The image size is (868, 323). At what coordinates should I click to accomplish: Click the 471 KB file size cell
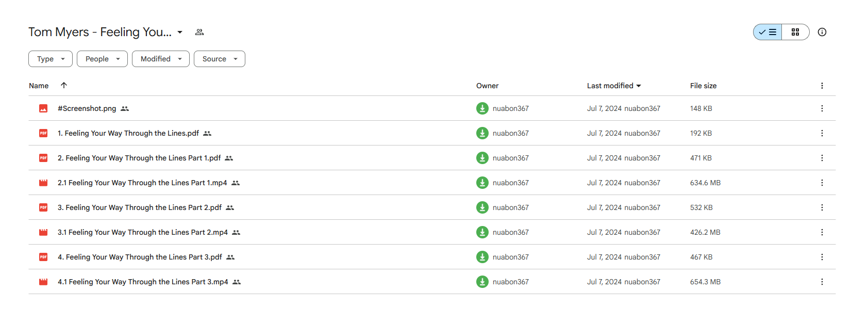pyautogui.click(x=701, y=158)
